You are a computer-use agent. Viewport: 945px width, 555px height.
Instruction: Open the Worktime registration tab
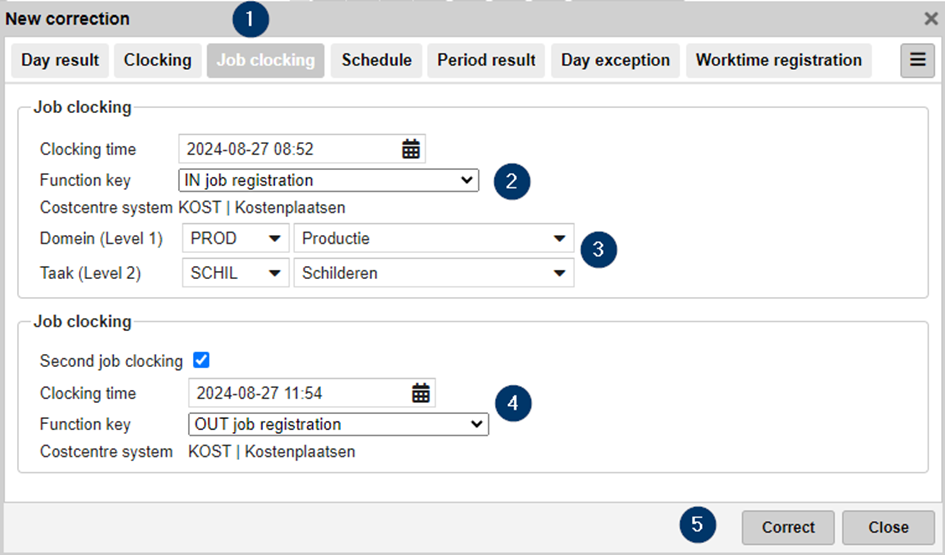(778, 60)
